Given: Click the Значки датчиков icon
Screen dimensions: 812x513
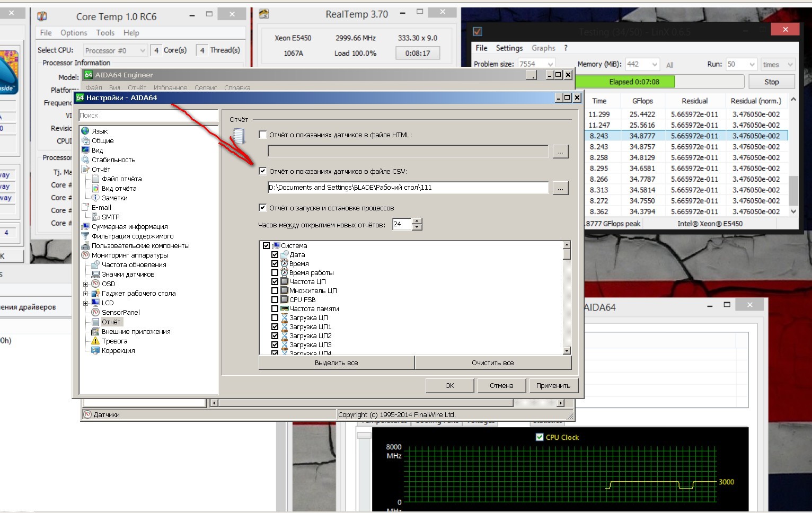Looking at the screenshot, I should pyautogui.click(x=96, y=274).
